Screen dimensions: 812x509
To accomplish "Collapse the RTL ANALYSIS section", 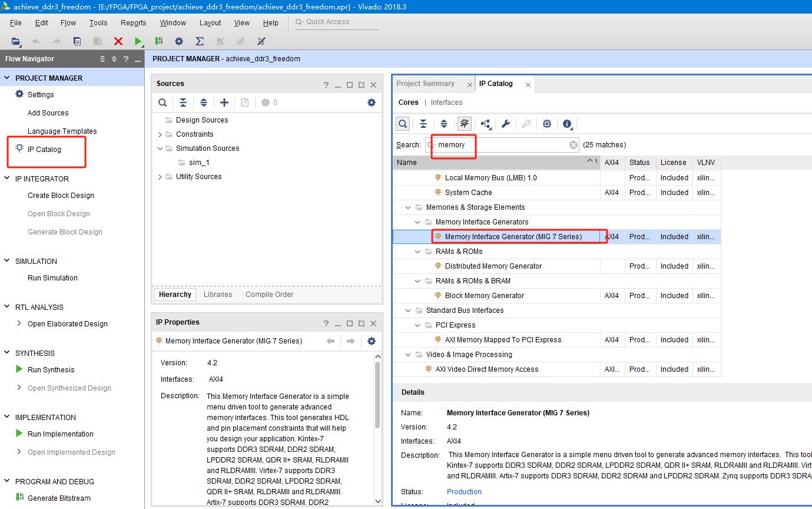I will click(x=7, y=307).
